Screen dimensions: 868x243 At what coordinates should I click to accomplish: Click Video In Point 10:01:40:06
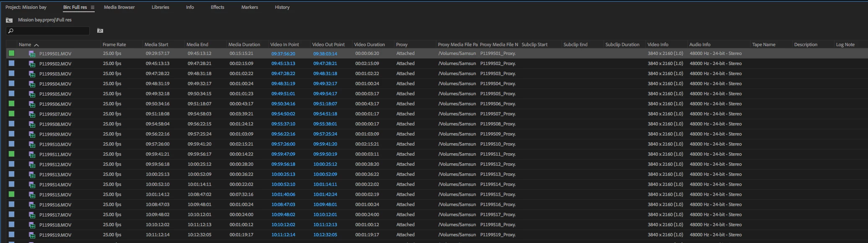pos(283,195)
